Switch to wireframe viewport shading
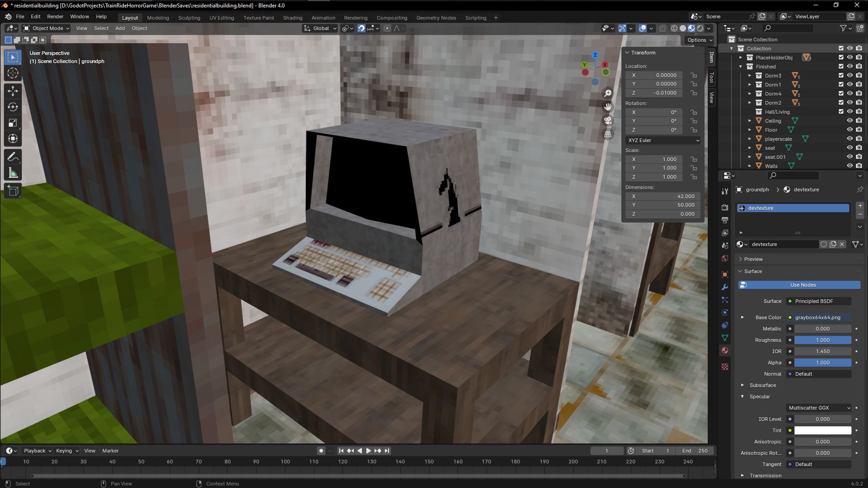 (x=674, y=28)
